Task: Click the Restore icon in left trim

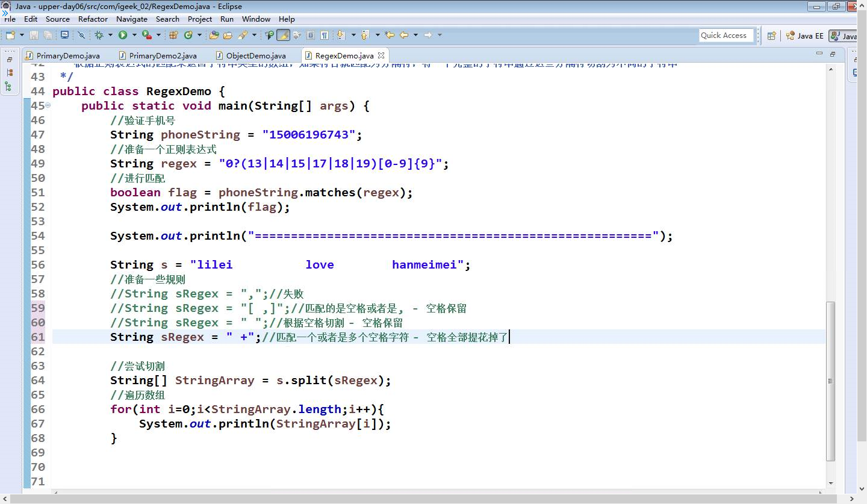Action: (x=9, y=60)
